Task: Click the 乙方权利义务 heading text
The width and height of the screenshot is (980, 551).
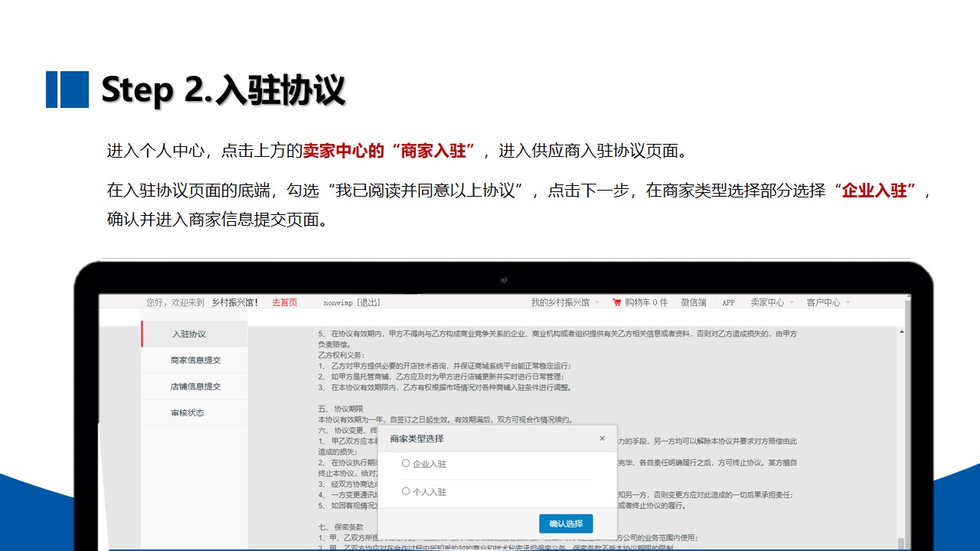Action: (341, 355)
